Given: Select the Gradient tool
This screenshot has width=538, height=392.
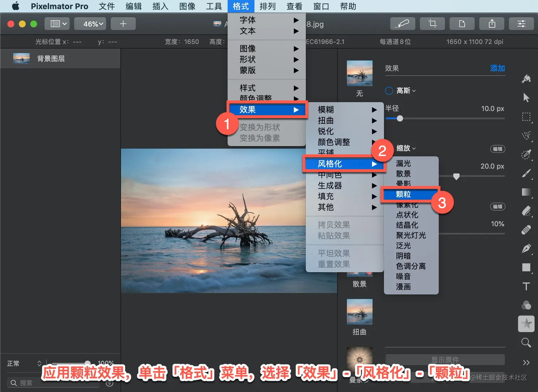Looking at the screenshot, I should [526, 192].
